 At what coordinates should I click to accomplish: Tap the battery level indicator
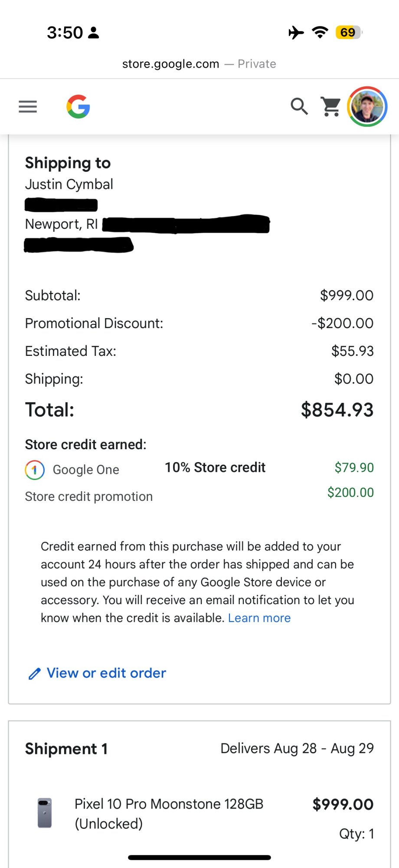(x=348, y=32)
